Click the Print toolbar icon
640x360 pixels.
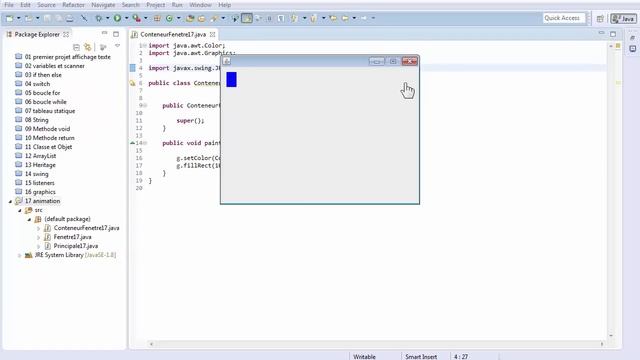[x=70, y=18]
